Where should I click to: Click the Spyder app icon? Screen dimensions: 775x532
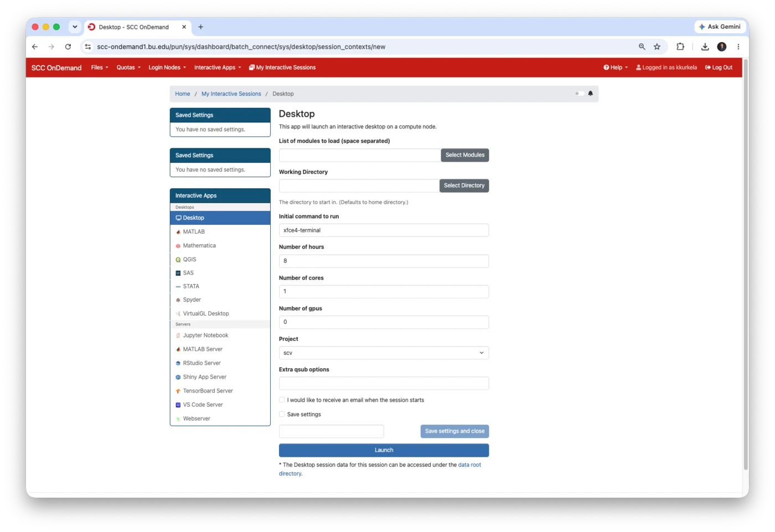(x=178, y=300)
